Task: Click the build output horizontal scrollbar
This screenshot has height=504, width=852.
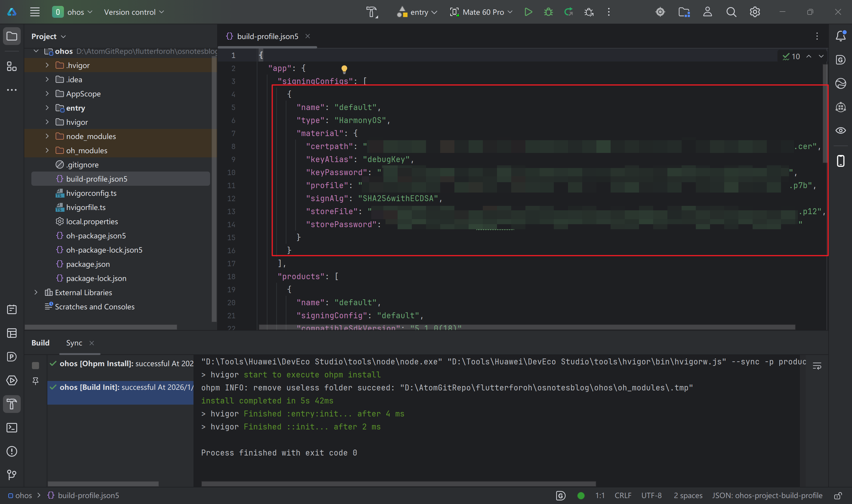Action: (x=398, y=484)
